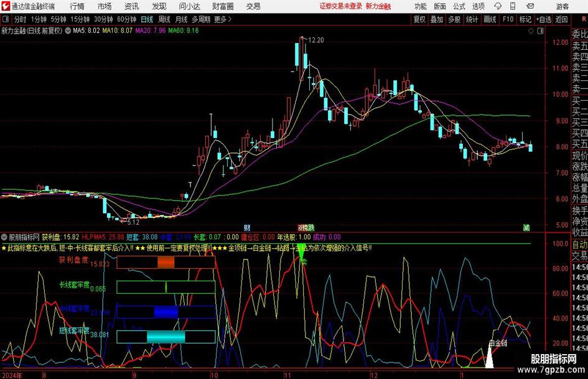Select the 月线 monthly period tab
588x379 pixels.
(x=182, y=19)
